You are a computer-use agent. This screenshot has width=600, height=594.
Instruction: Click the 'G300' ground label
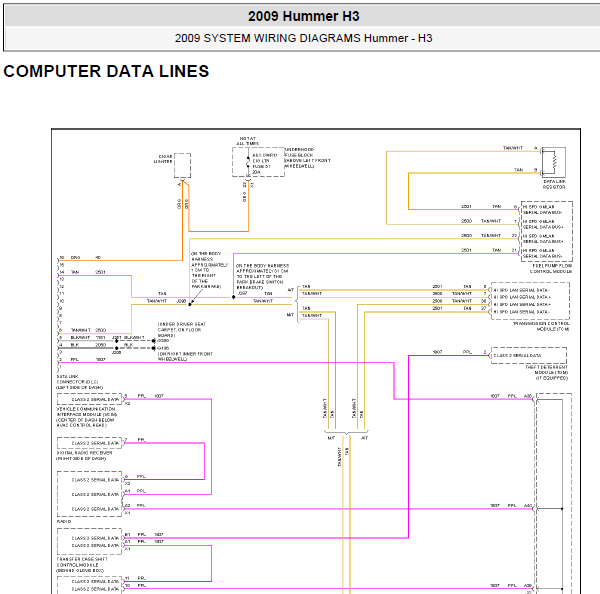163,340
